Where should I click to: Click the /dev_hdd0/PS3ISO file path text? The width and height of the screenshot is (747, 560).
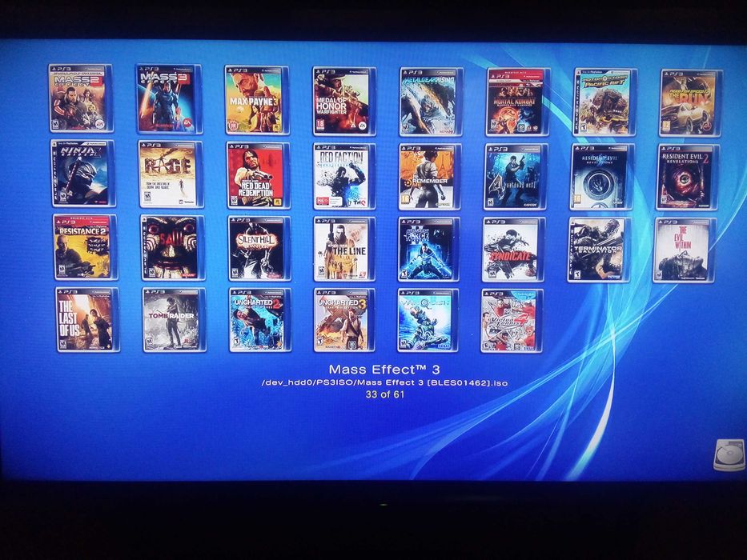(384, 383)
